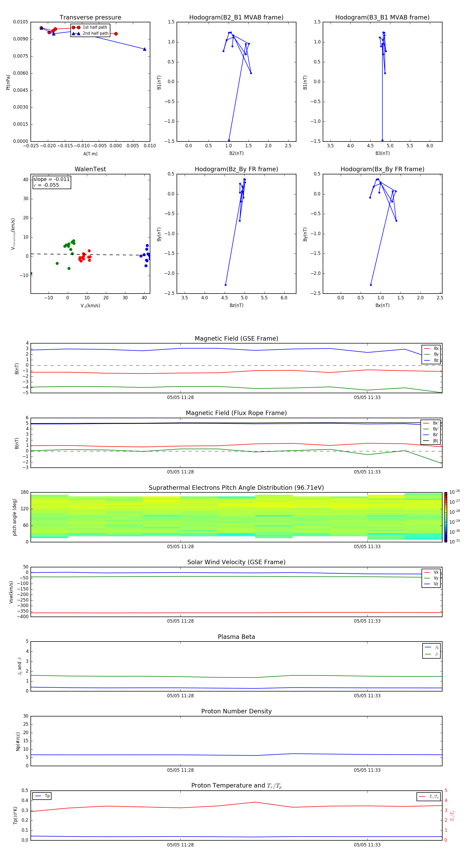473x868 pixels.
Task: Click the 'Plasma Beta' panel title
Action: [236, 637]
